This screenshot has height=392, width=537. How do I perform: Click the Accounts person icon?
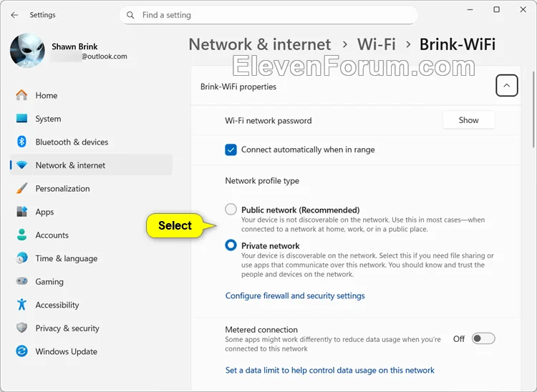[21, 235]
